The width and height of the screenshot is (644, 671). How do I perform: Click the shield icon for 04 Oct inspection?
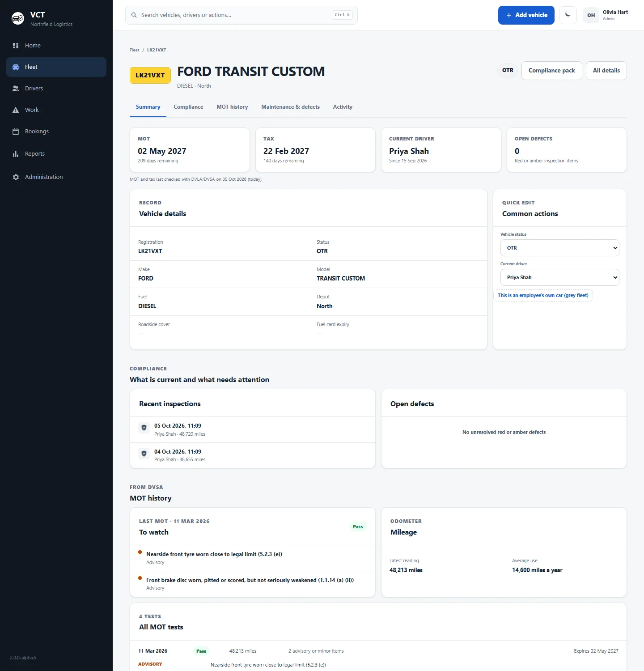pos(144,454)
